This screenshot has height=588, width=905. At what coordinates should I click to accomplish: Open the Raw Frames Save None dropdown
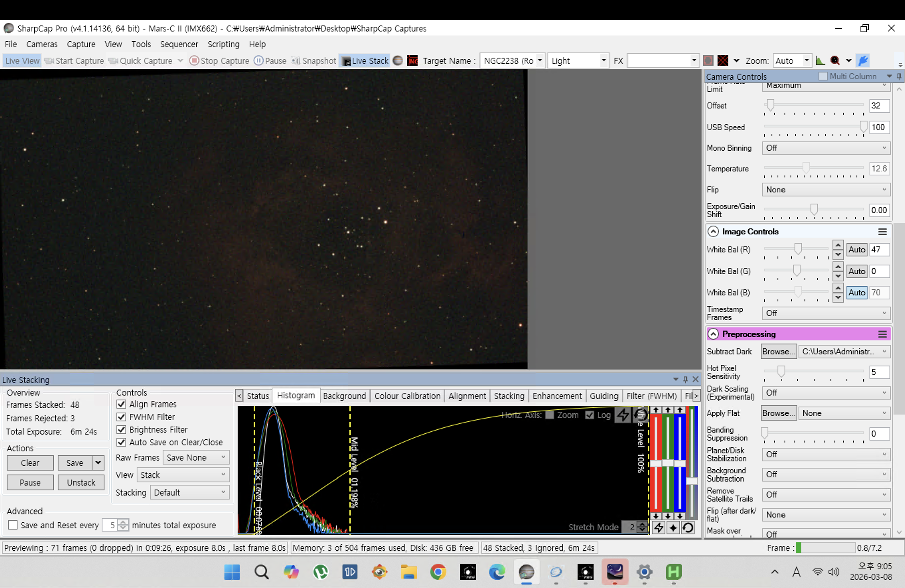pos(196,457)
